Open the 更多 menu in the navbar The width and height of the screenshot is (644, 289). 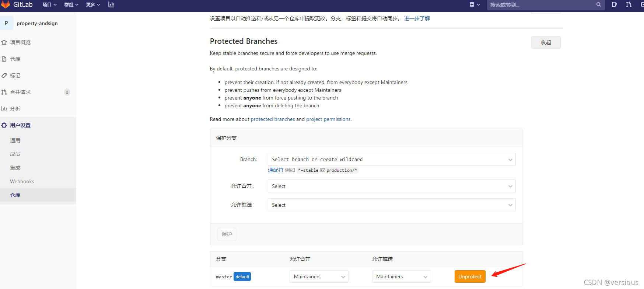click(x=93, y=4)
